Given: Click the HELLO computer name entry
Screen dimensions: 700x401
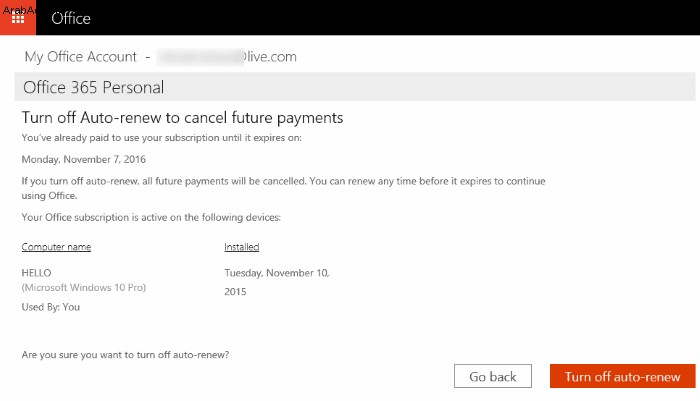Looking at the screenshot, I should tap(37, 273).
